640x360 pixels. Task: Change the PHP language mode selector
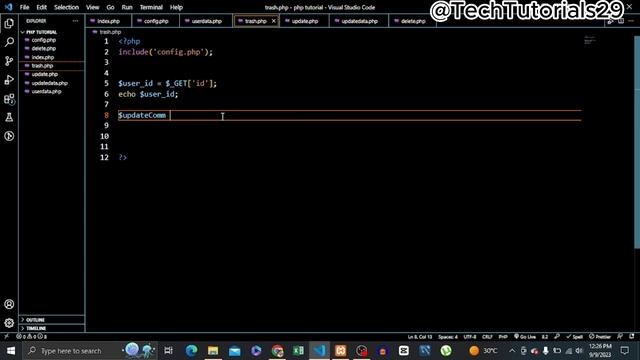click(x=503, y=337)
